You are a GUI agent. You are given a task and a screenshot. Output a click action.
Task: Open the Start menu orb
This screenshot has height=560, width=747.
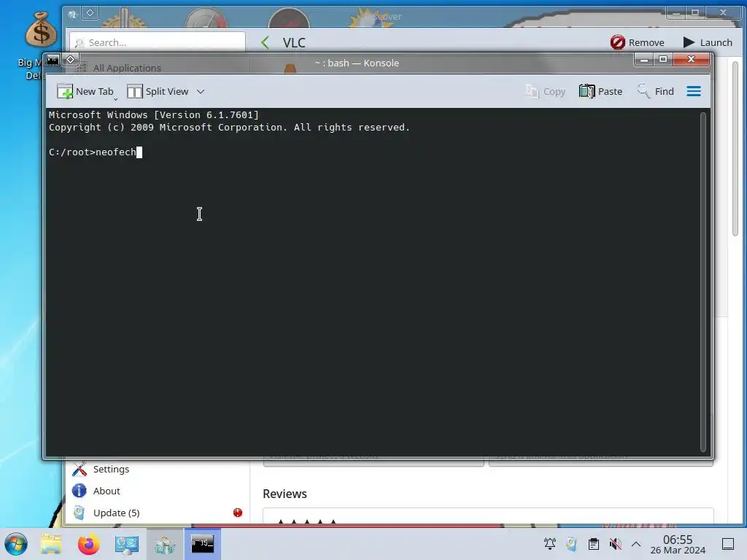pyautogui.click(x=16, y=544)
